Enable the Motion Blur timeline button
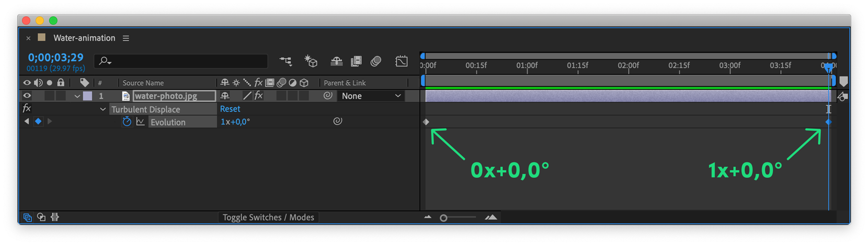The image size is (868, 245). coord(375,61)
